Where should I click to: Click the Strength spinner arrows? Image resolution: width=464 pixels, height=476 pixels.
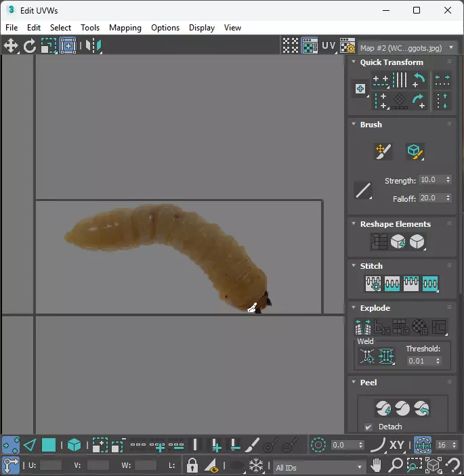pyautogui.click(x=448, y=179)
